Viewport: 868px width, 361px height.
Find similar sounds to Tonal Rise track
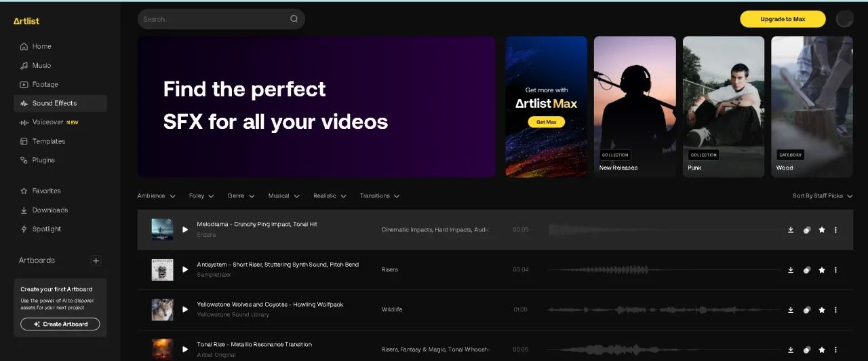coord(806,350)
